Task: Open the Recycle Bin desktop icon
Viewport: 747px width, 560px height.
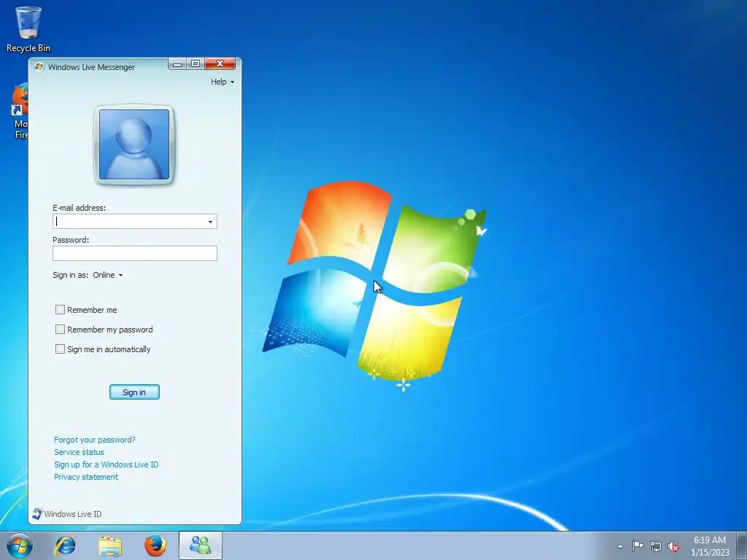Action: click(x=28, y=28)
